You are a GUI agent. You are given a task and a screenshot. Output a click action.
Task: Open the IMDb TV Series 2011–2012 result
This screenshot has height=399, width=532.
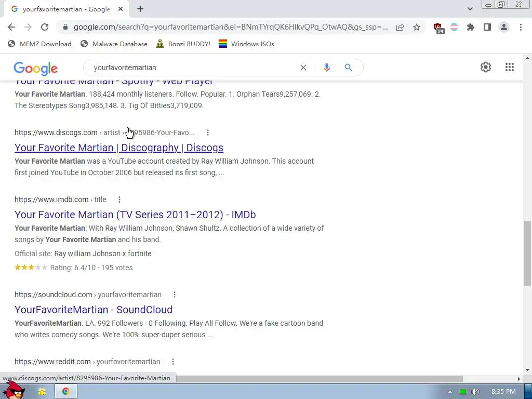coord(135,215)
